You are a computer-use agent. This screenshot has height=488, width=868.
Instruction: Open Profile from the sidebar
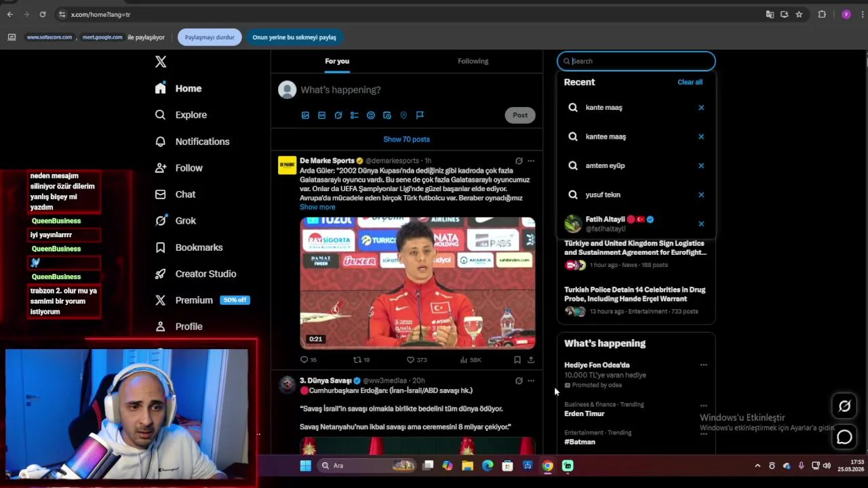[x=178, y=326]
